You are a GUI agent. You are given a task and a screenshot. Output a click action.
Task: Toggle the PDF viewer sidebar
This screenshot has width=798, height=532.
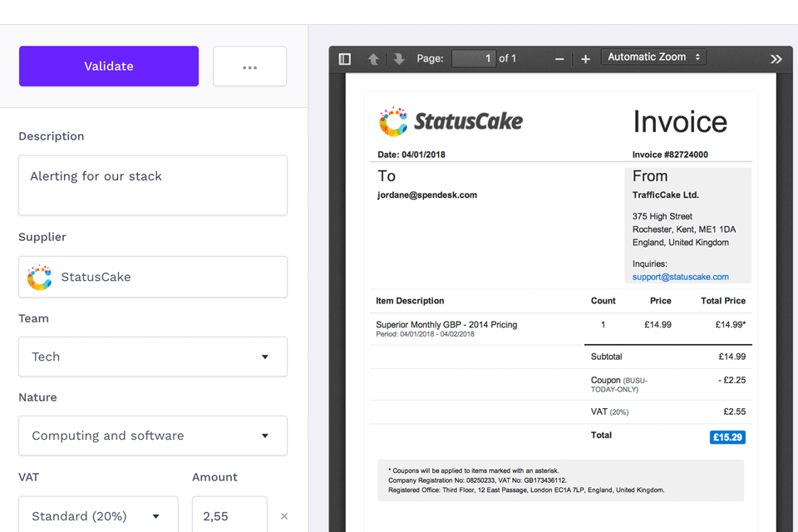pyautogui.click(x=344, y=59)
